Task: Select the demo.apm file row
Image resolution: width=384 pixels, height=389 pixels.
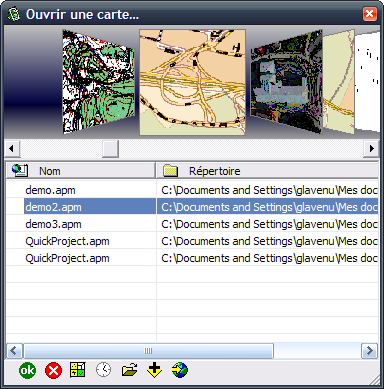Action: click(192, 190)
